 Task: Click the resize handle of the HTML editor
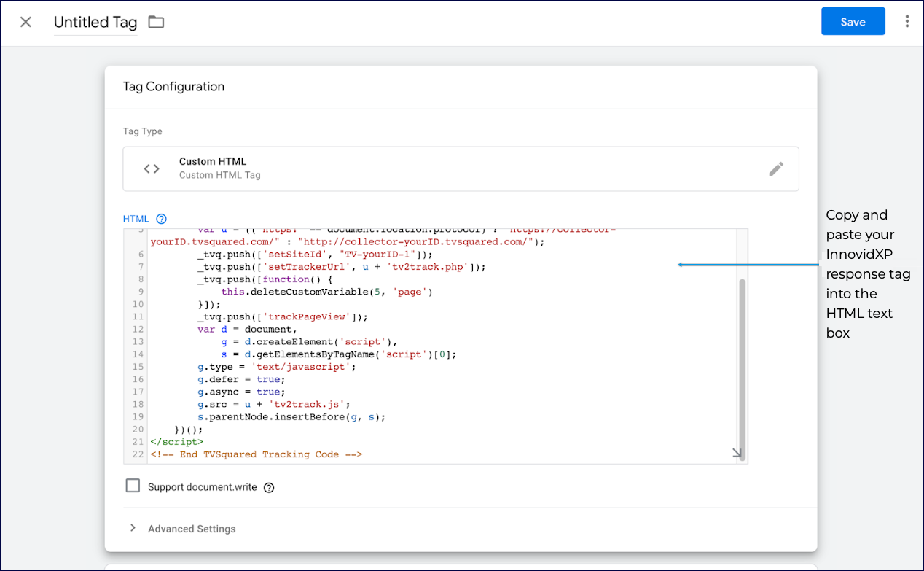737,454
